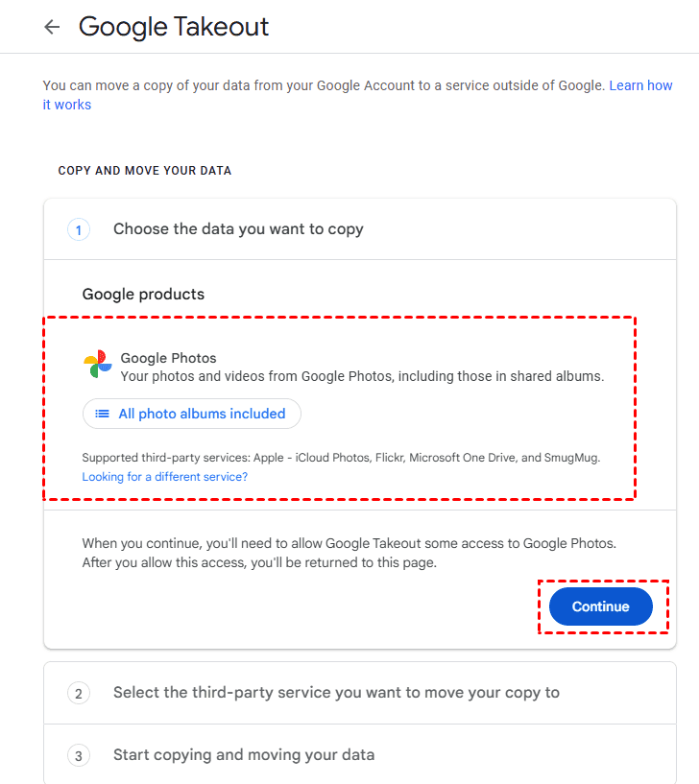Click the list icon in the albums chip
Screen dimensions: 699x784
tap(102, 414)
